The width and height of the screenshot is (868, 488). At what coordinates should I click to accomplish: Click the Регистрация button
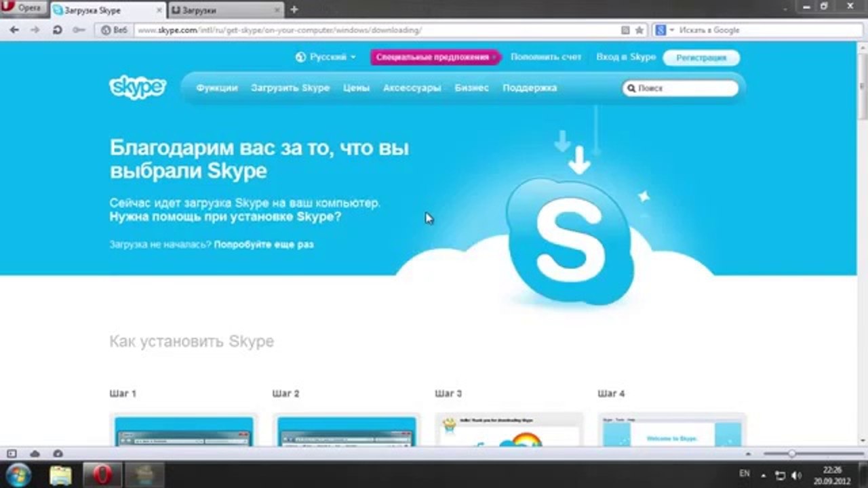click(701, 58)
